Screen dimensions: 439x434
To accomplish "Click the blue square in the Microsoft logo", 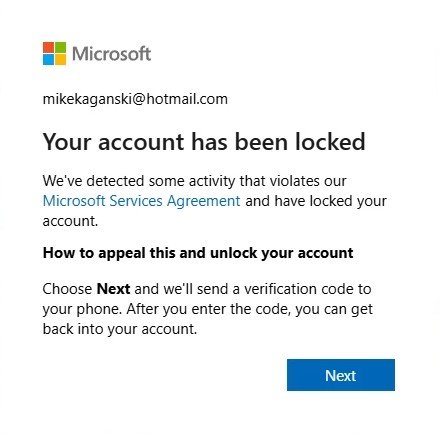I will (48, 60).
